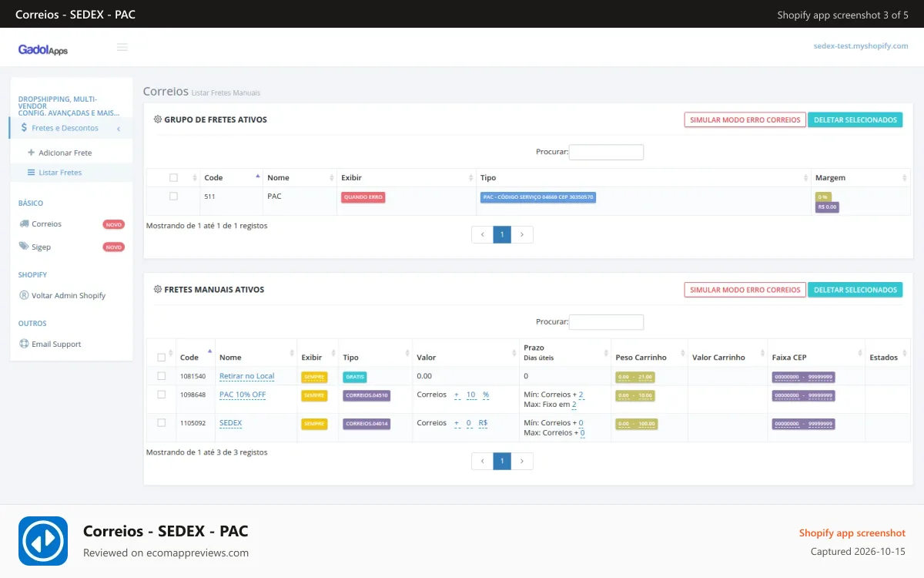Click Simular Modo Erro Correios in group panel
The image size is (924, 578).
tap(745, 119)
